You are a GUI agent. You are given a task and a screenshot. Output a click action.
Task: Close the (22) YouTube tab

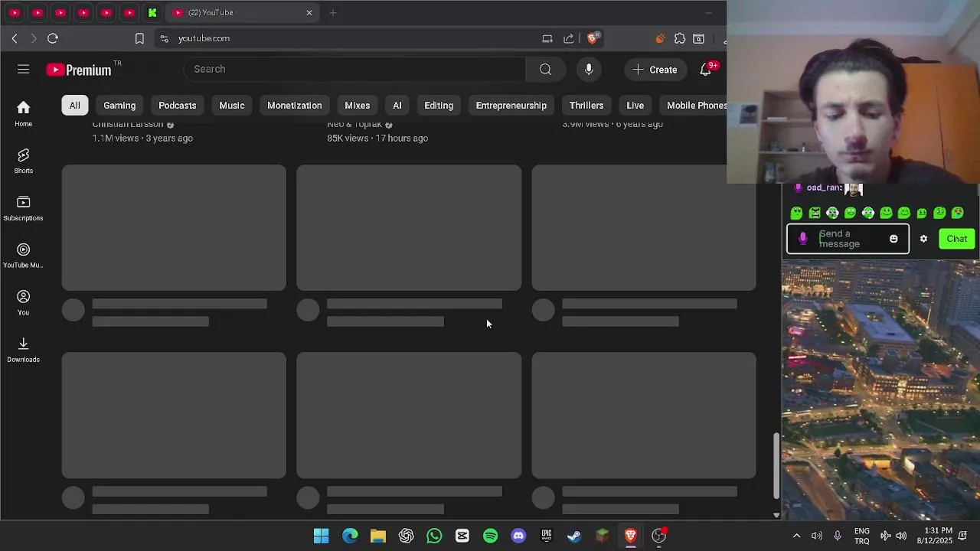[309, 12]
